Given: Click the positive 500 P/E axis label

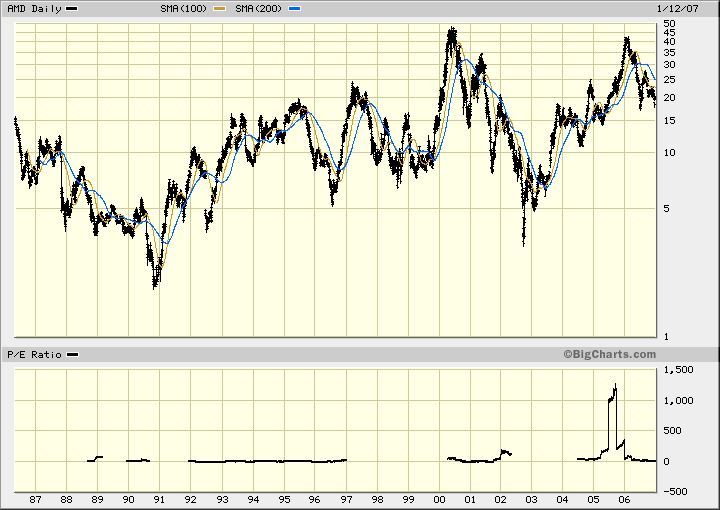Looking at the screenshot, I should point(673,431).
